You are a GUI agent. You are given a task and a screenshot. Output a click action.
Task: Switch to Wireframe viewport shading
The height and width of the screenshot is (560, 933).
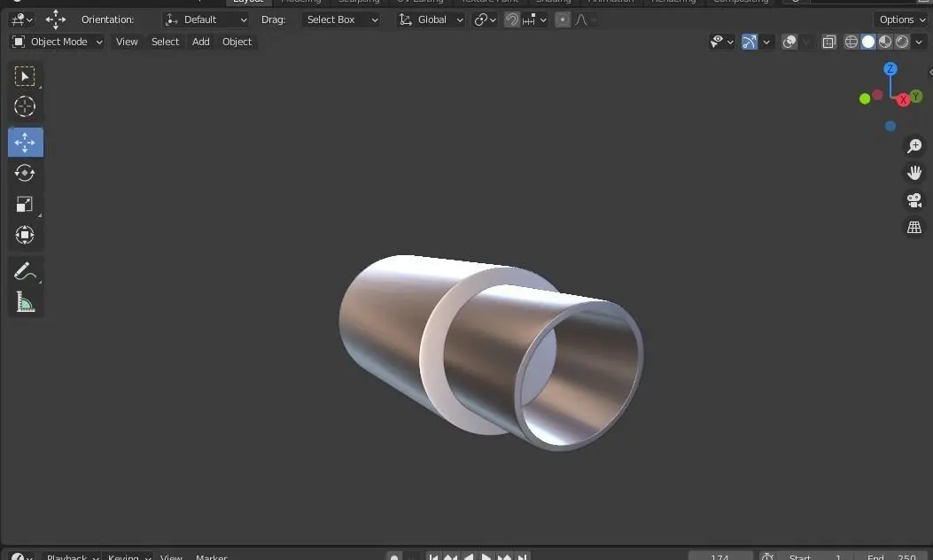coord(851,42)
